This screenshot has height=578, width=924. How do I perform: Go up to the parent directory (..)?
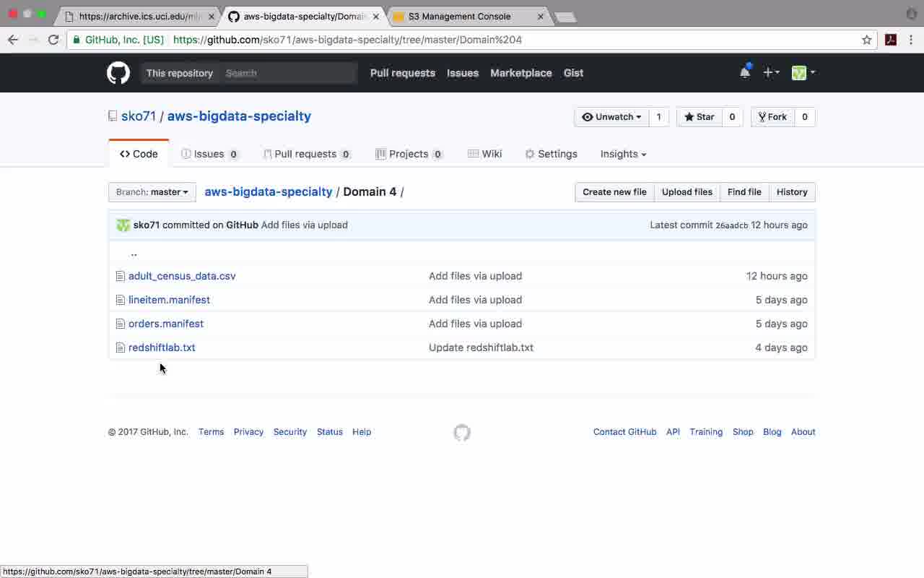(134, 253)
